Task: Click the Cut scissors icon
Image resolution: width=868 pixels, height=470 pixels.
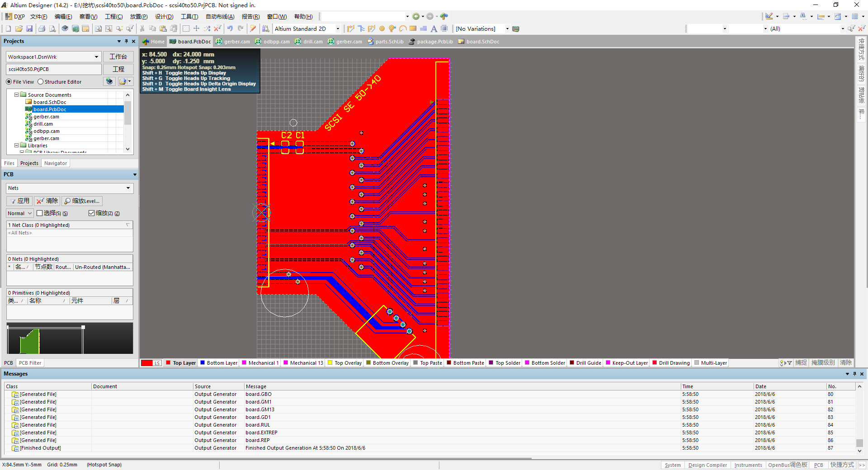Action: [x=142, y=28]
